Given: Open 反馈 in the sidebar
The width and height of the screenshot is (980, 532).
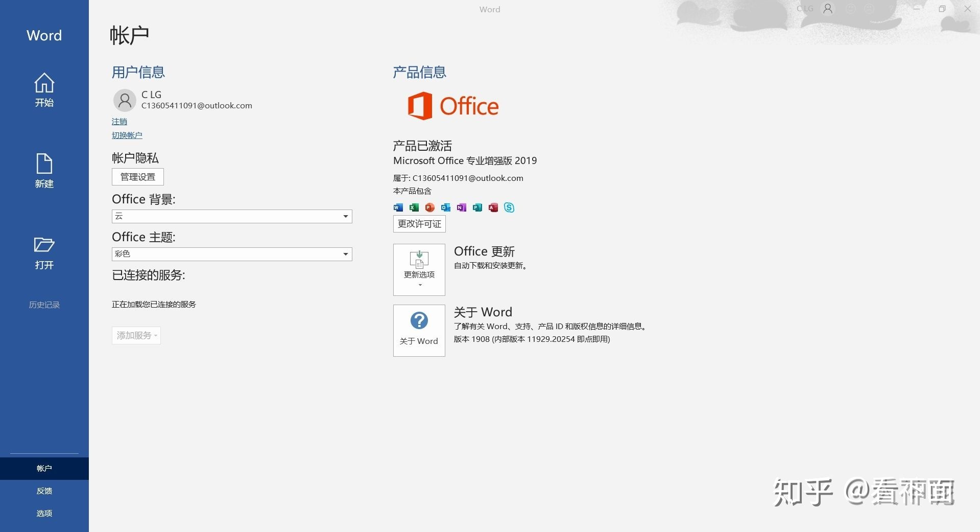Looking at the screenshot, I should (x=44, y=491).
